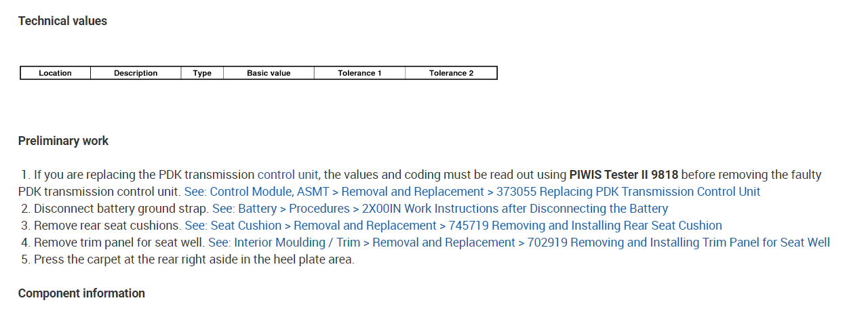This screenshot has height=313, width=868.
Task: Open the 745719 Rear Seat Cushion link
Action: (453, 226)
